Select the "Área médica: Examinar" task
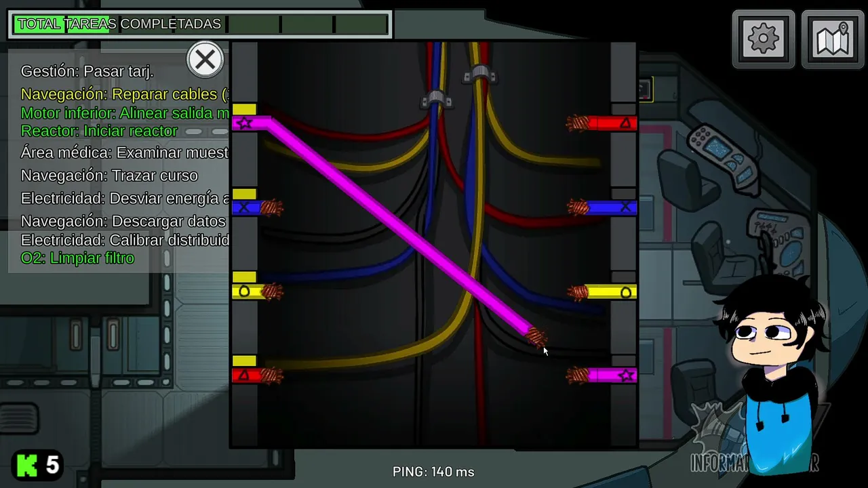 pos(125,152)
